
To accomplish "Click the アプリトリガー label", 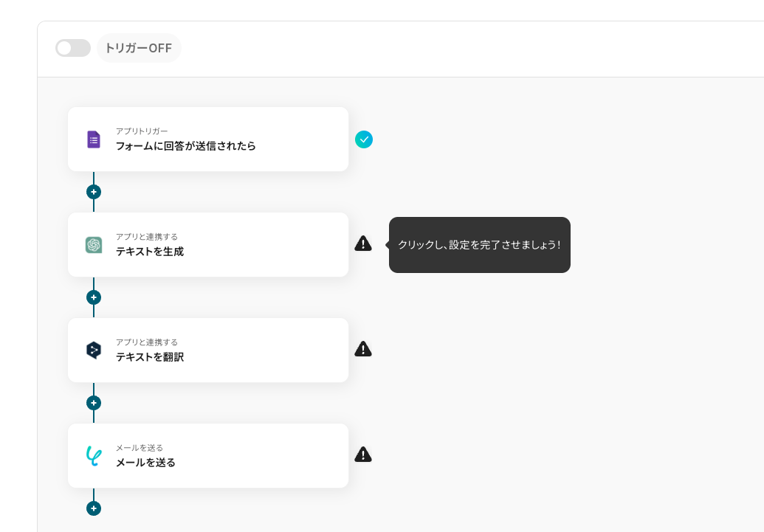I will coord(142,131).
